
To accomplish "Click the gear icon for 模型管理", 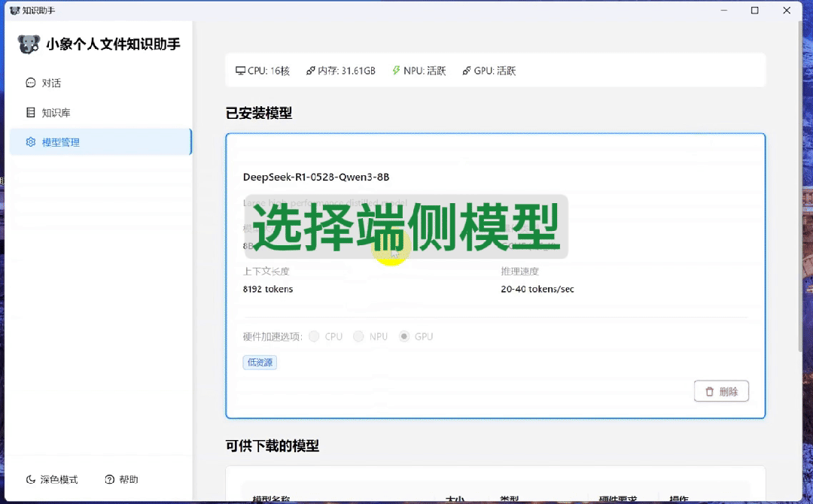I will [31, 142].
